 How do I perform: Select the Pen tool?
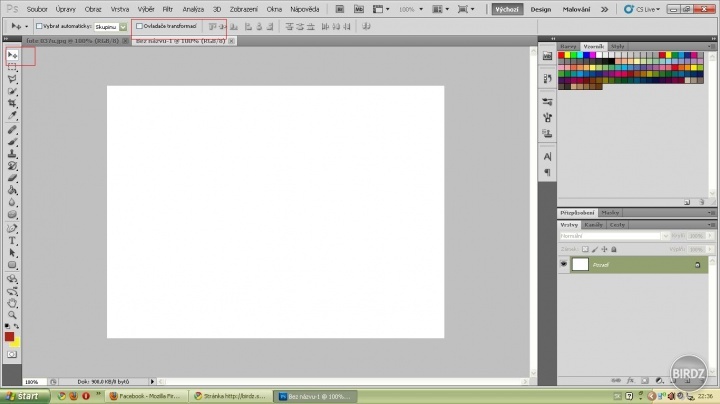[x=12, y=229]
